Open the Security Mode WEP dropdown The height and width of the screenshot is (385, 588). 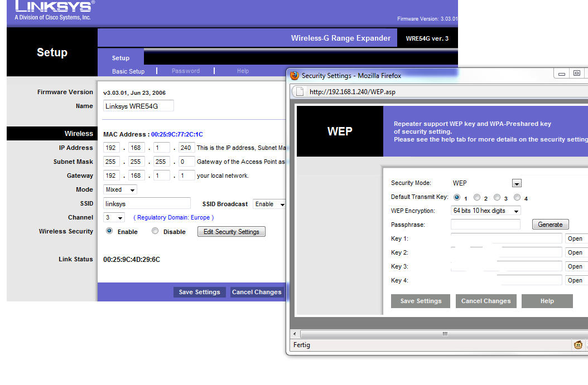[517, 183]
